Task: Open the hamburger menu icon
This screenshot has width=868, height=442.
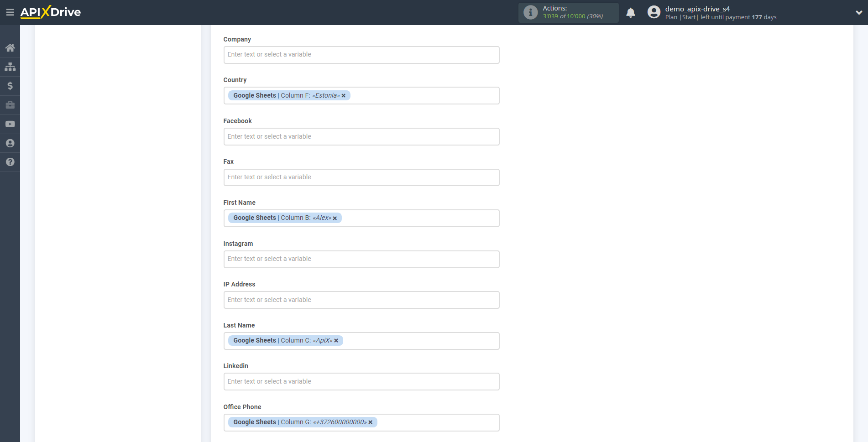Action: tap(10, 12)
